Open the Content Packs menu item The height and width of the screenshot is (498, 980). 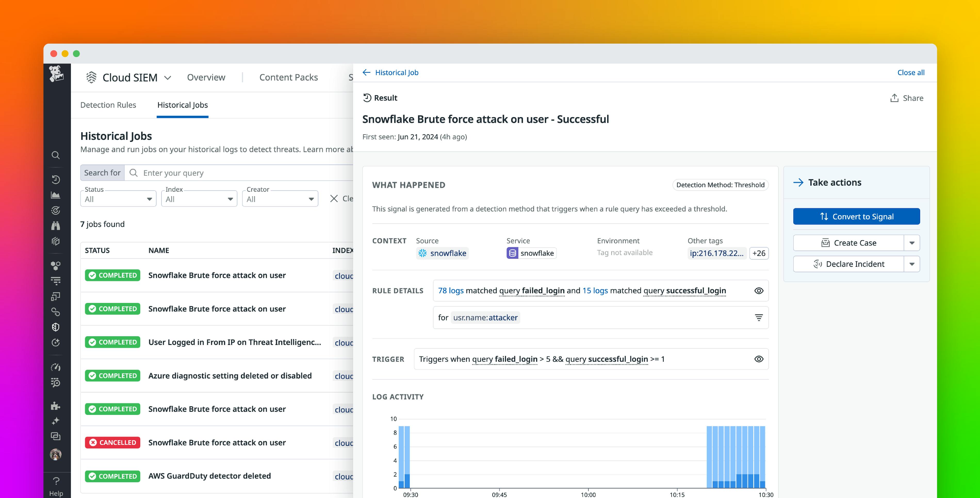click(289, 77)
